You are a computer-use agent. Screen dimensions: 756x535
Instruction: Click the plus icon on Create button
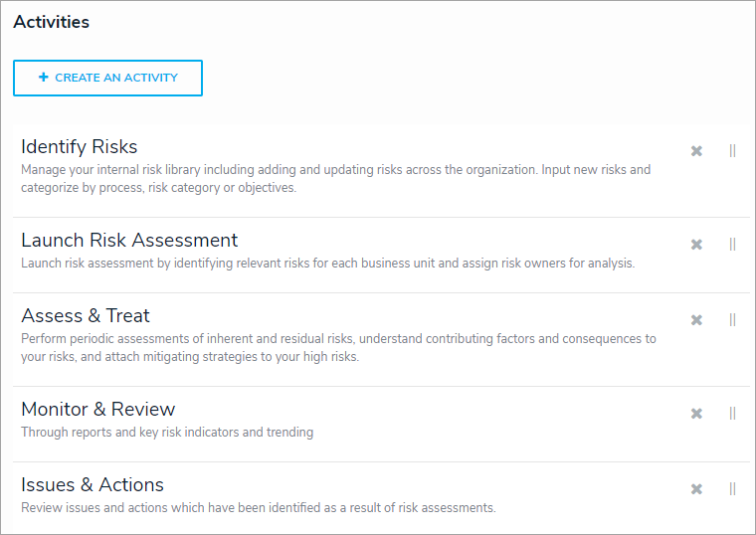[43, 78]
